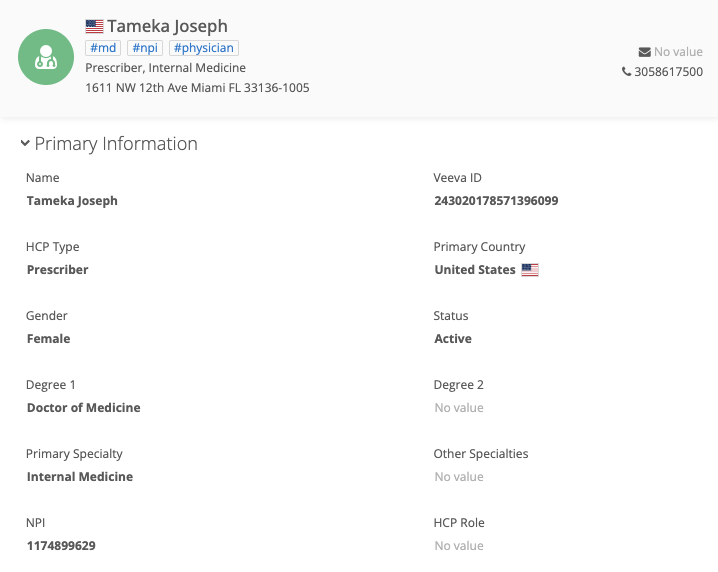This screenshot has height=572, width=718.
Task: Click the NPI value 1174899629
Action: click(61, 546)
